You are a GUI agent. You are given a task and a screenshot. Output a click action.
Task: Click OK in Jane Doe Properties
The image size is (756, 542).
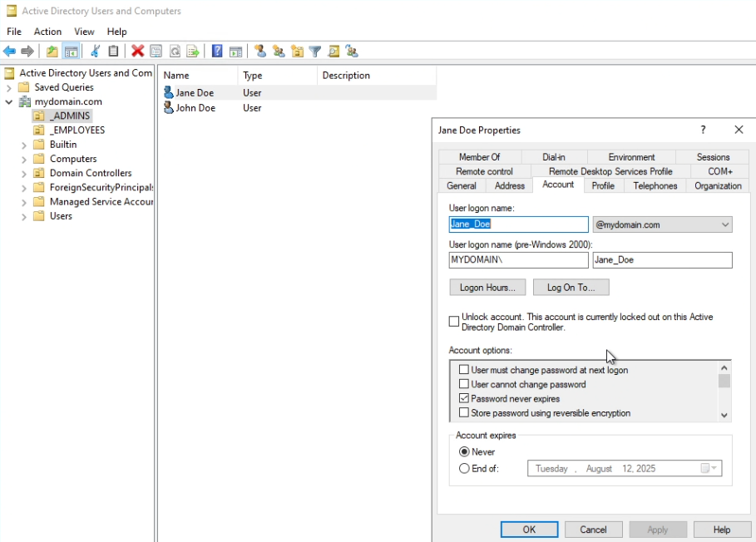click(x=530, y=530)
